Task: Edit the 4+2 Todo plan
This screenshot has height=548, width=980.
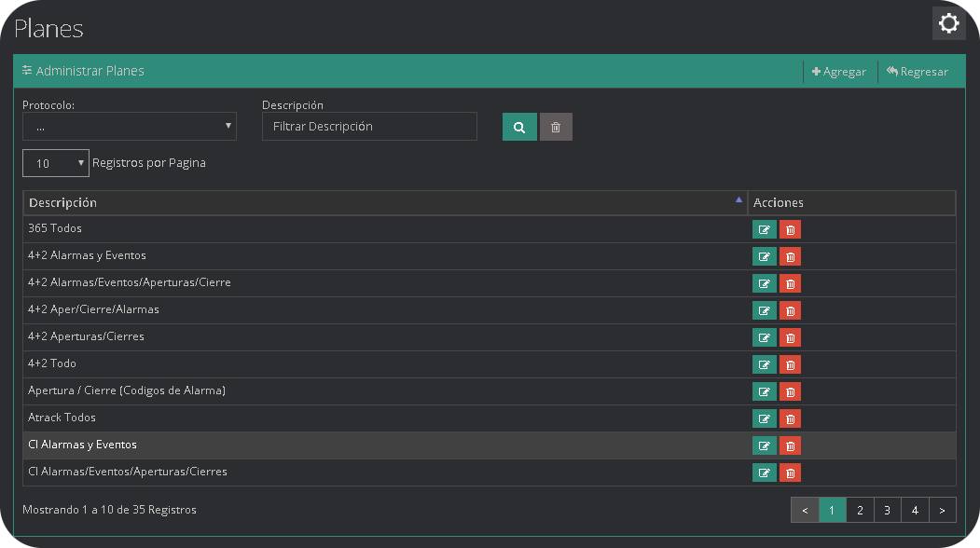Action: click(x=764, y=364)
